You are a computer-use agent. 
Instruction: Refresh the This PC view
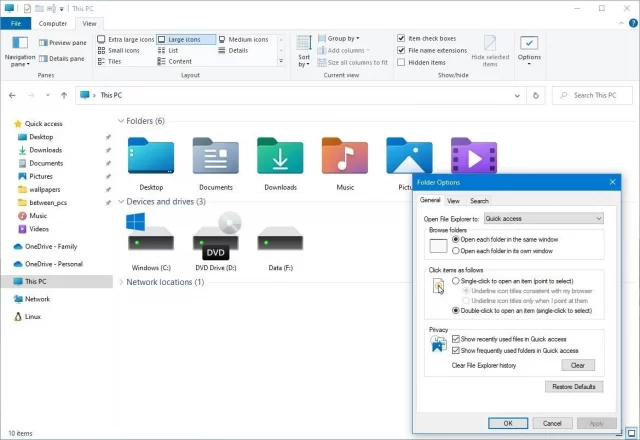[536, 96]
